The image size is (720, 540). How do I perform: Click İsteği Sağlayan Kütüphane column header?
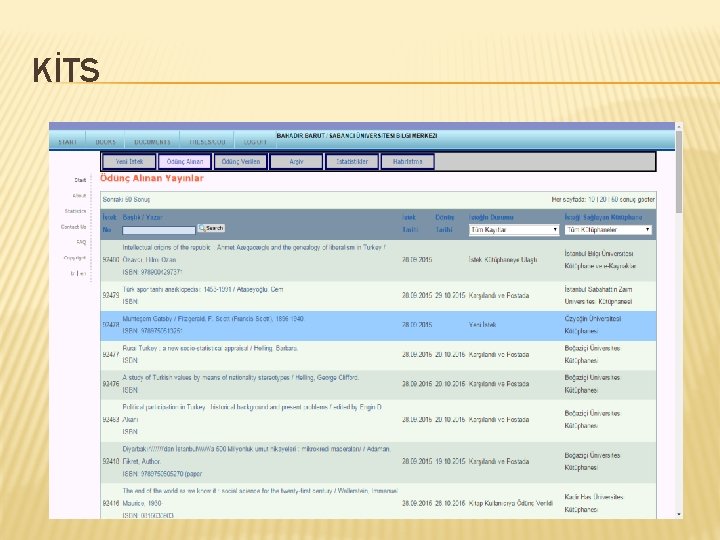click(603, 217)
